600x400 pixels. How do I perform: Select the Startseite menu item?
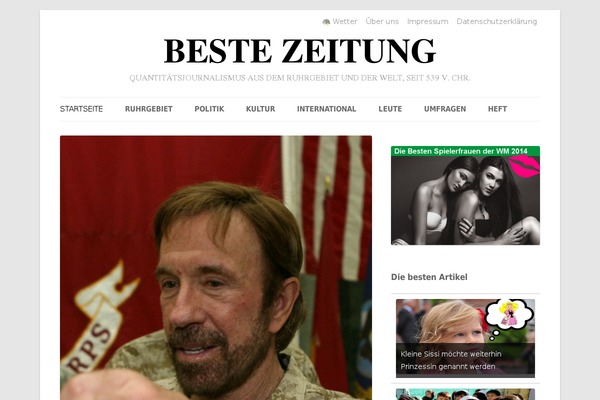pyautogui.click(x=81, y=109)
